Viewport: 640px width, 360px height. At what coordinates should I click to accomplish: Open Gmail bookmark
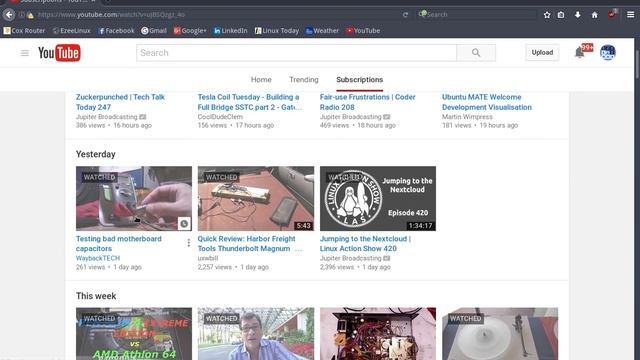(154, 31)
